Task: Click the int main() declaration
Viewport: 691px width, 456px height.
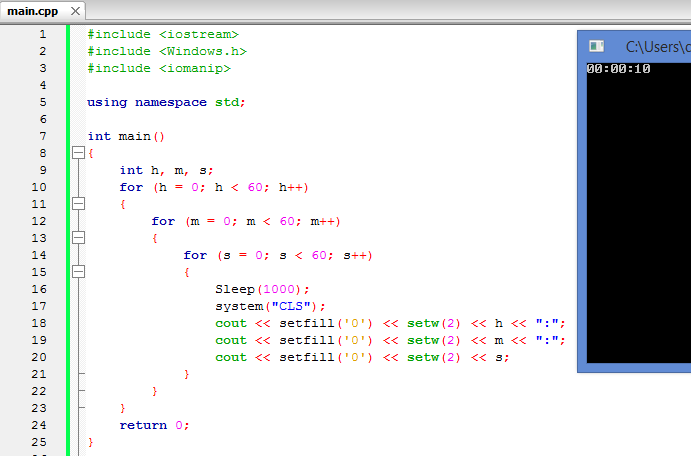Action: (x=126, y=136)
